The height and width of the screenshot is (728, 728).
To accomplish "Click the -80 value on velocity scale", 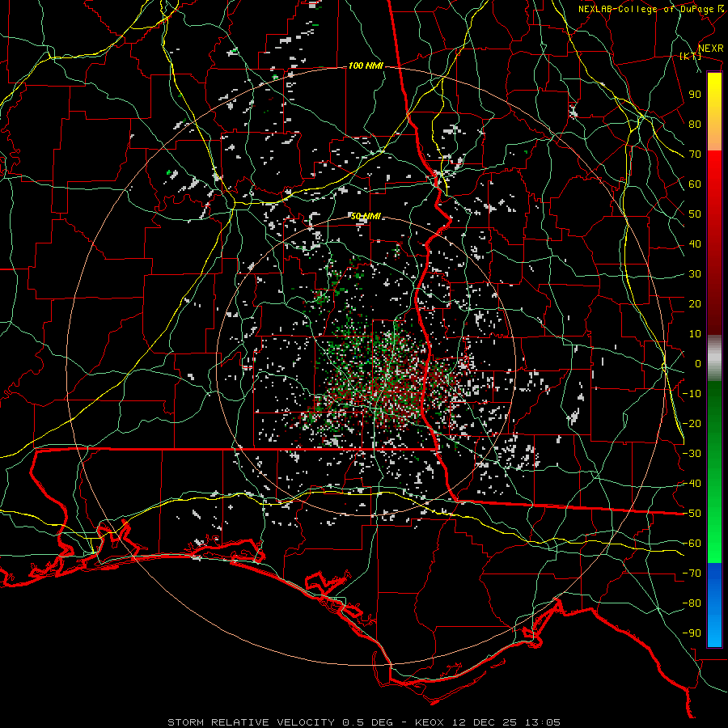I will [692, 603].
